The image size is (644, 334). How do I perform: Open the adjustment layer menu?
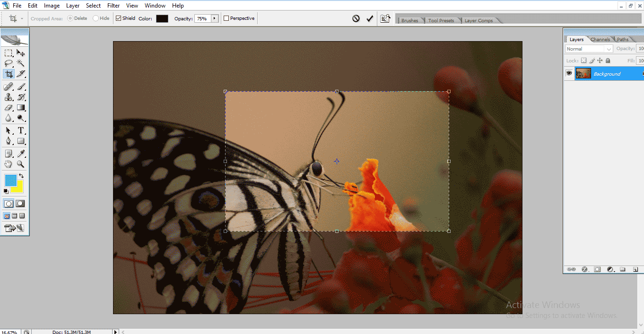tap(610, 269)
